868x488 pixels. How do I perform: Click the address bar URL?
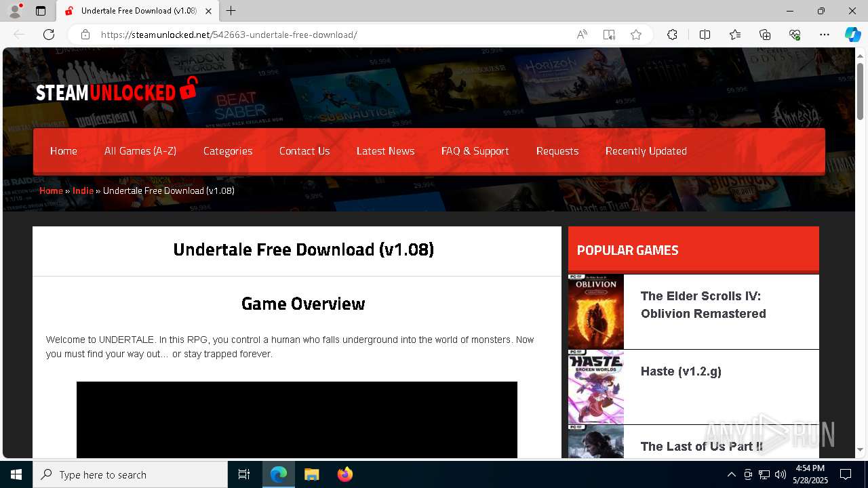tap(229, 35)
